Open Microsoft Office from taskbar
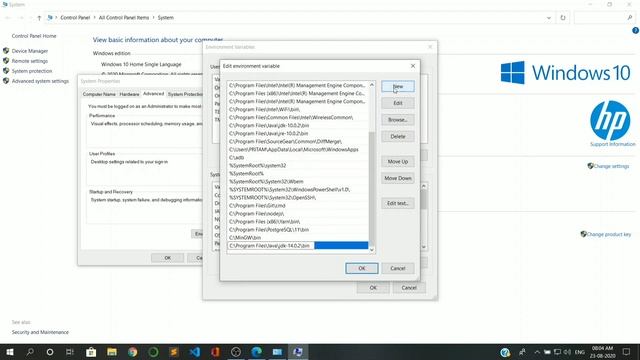Viewport: 640px width, 360px height. pyautogui.click(x=216, y=352)
